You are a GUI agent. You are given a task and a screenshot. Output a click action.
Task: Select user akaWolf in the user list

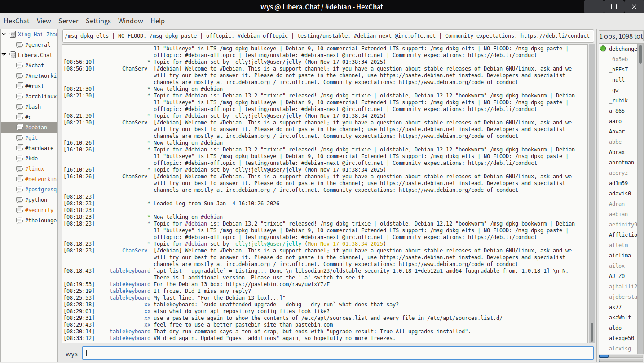[620, 317]
